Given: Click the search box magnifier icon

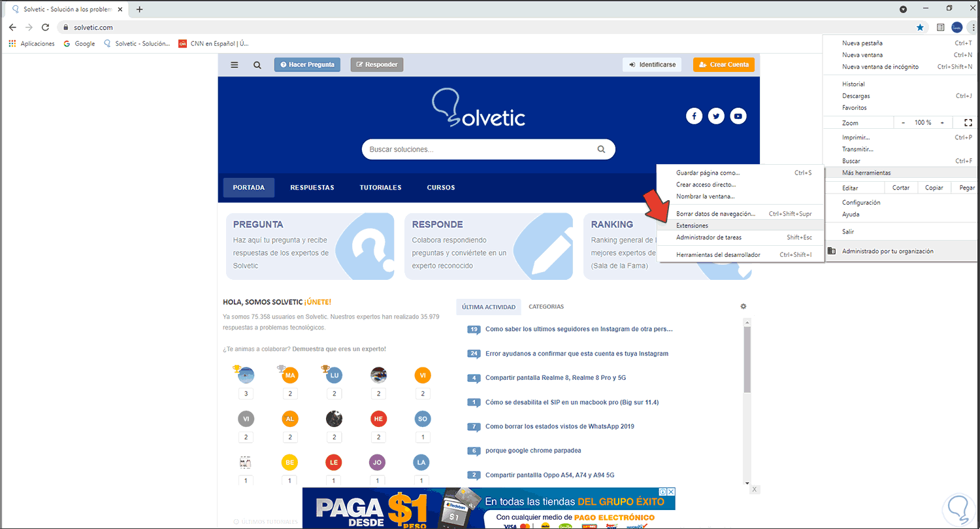Looking at the screenshot, I should 601,149.
